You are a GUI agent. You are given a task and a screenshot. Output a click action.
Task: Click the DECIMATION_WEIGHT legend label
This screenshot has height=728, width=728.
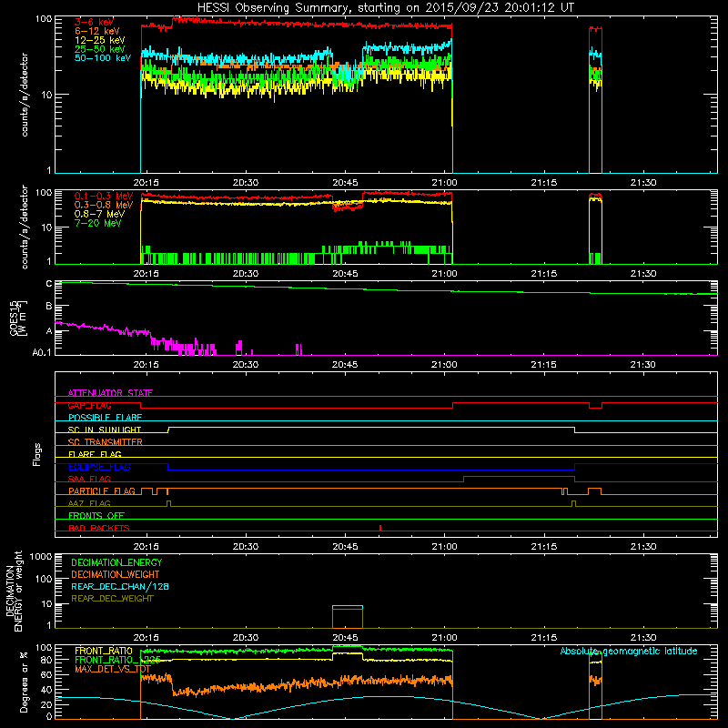coord(116,574)
